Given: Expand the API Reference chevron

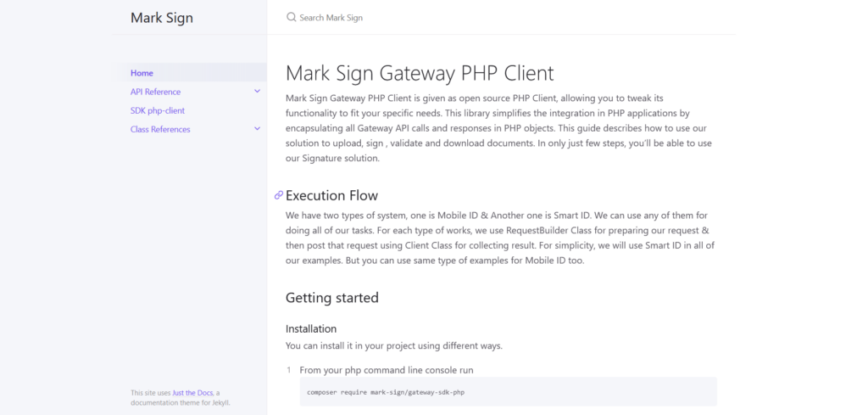Looking at the screenshot, I should point(257,91).
